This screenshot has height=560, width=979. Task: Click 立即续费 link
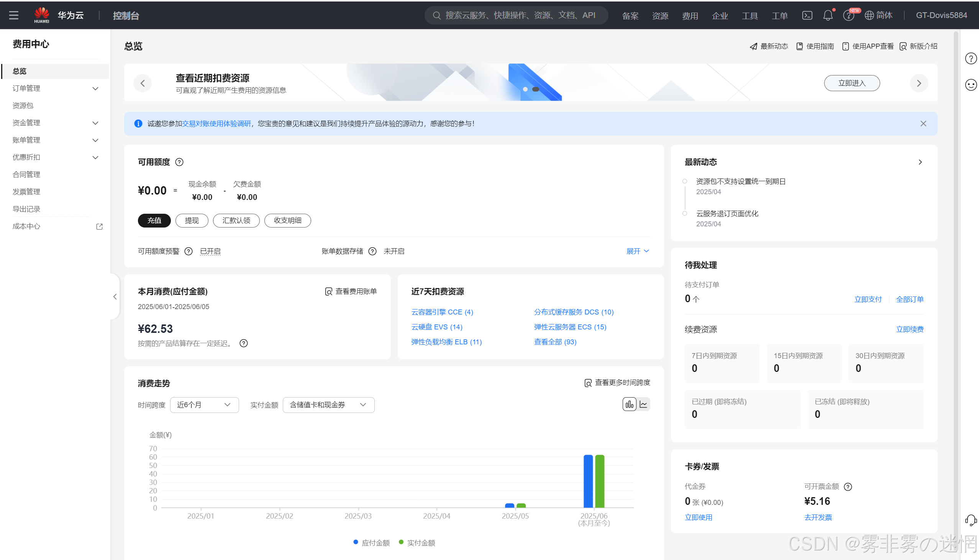coord(910,329)
